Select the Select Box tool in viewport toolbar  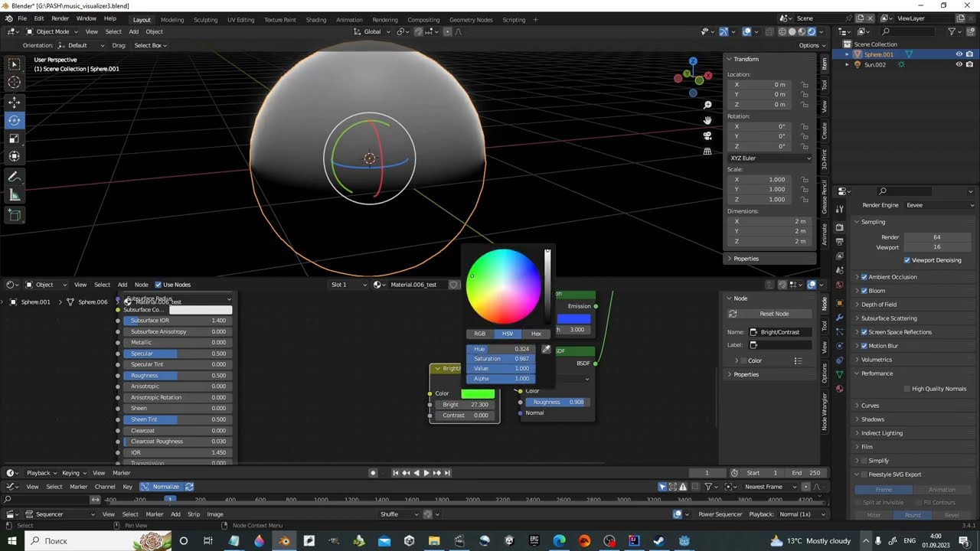tap(15, 64)
